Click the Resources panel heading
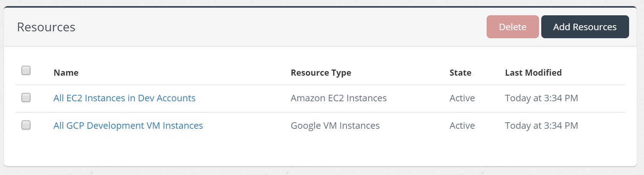This screenshot has height=175, width=644. [46, 27]
